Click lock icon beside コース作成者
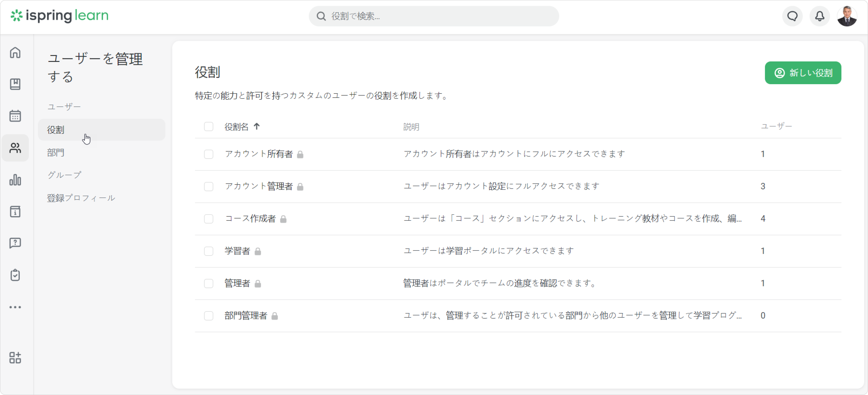 (283, 219)
